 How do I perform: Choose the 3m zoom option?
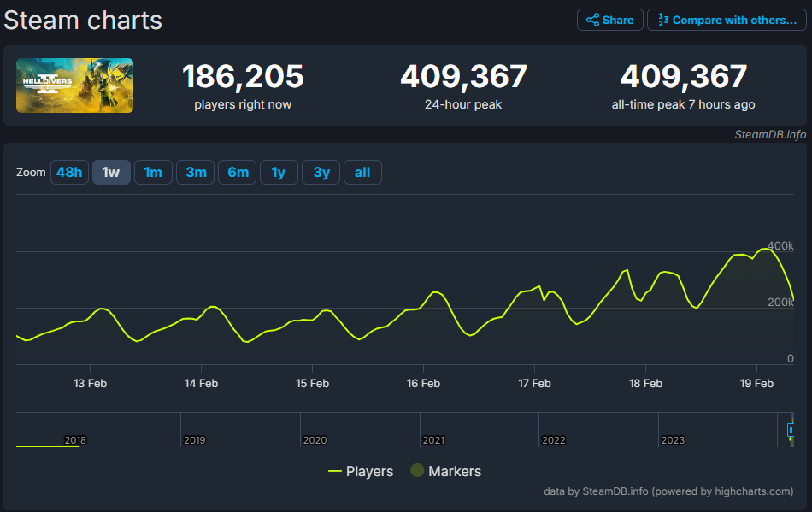pyautogui.click(x=196, y=173)
